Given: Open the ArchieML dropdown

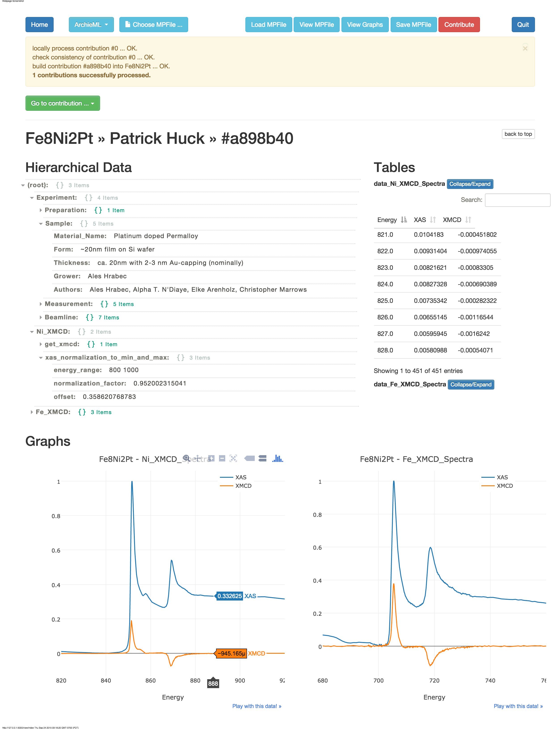Looking at the screenshot, I should click(x=91, y=25).
